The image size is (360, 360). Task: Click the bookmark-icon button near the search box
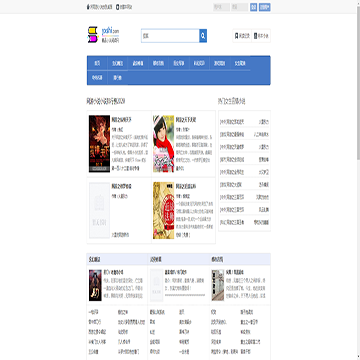click(x=242, y=36)
